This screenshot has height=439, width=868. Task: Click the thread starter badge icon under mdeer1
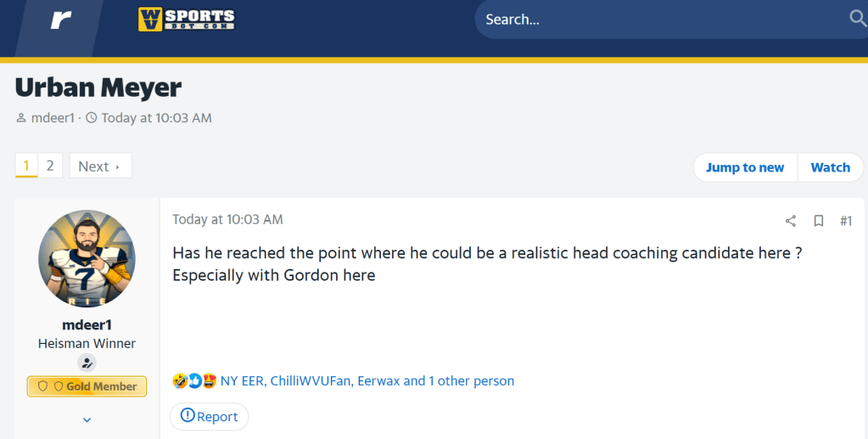point(87,363)
